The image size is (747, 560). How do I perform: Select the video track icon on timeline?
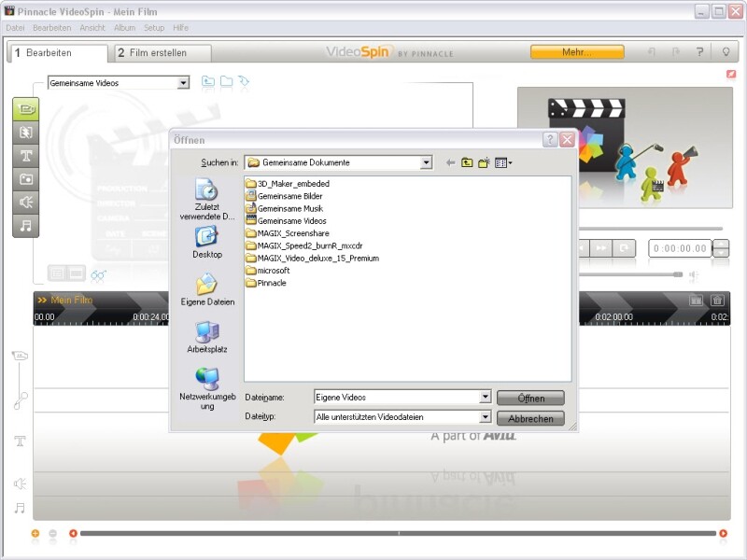20,356
